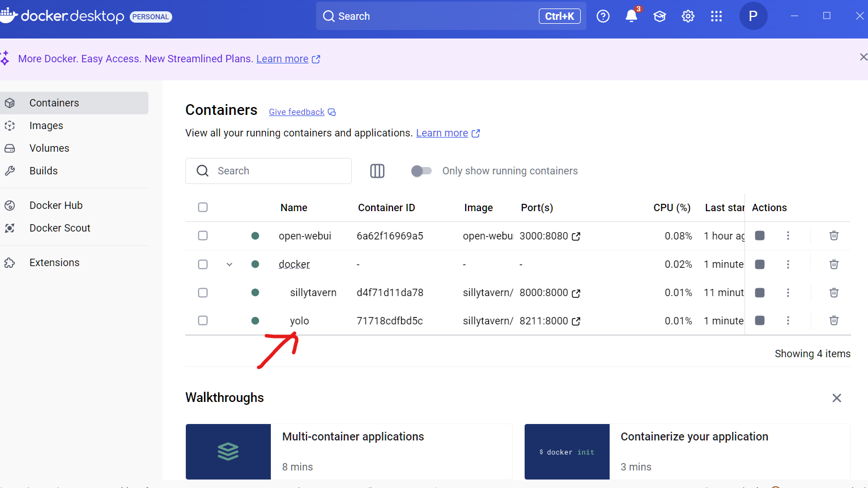Viewport: 868px width, 488px height.
Task: Open port 8000:8000 external link icon
Action: point(576,293)
